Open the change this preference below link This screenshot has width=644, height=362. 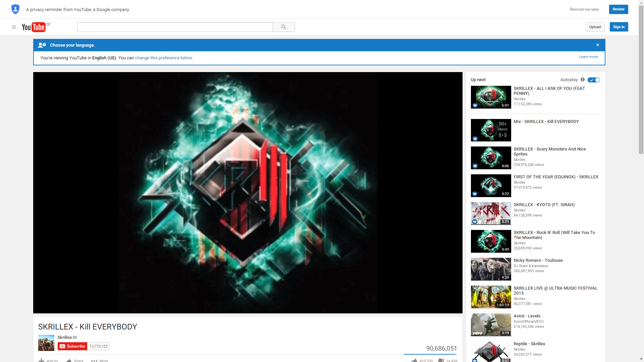pos(163,58)
